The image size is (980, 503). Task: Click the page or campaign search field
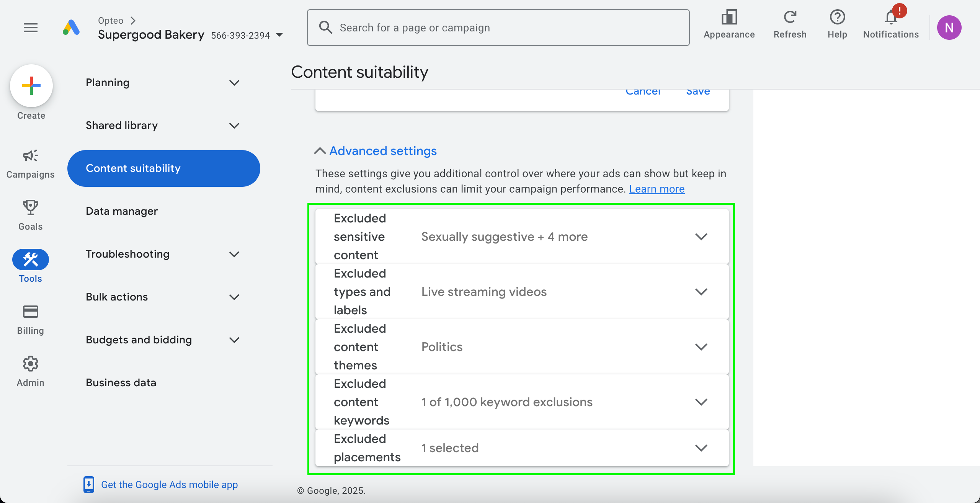pos(498,28)
